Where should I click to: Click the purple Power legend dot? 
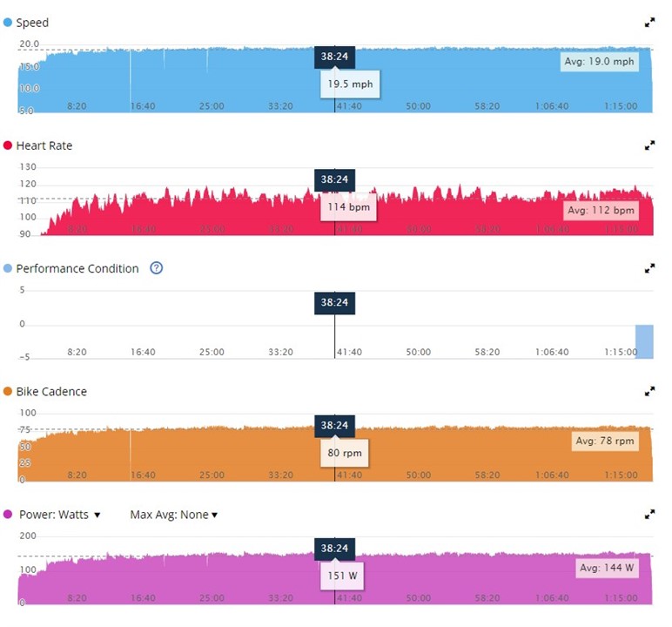coord(8,514)
